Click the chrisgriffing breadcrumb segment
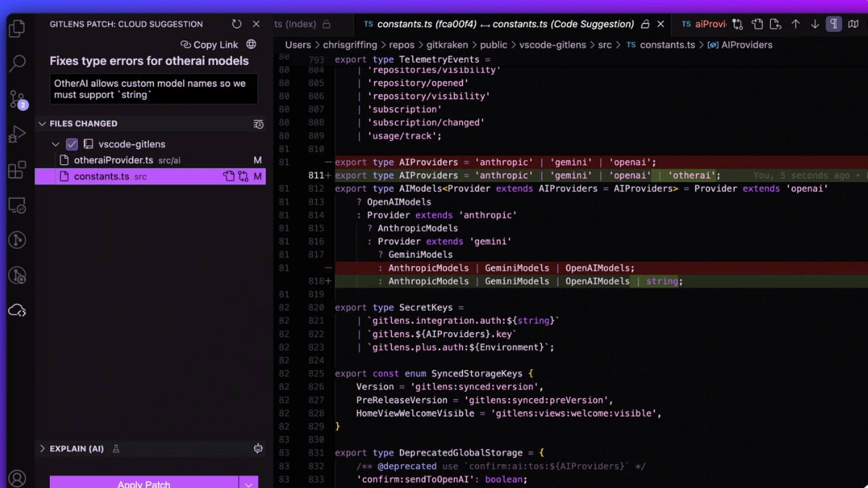This screenshot has width=868, height=488. point(350,45)
